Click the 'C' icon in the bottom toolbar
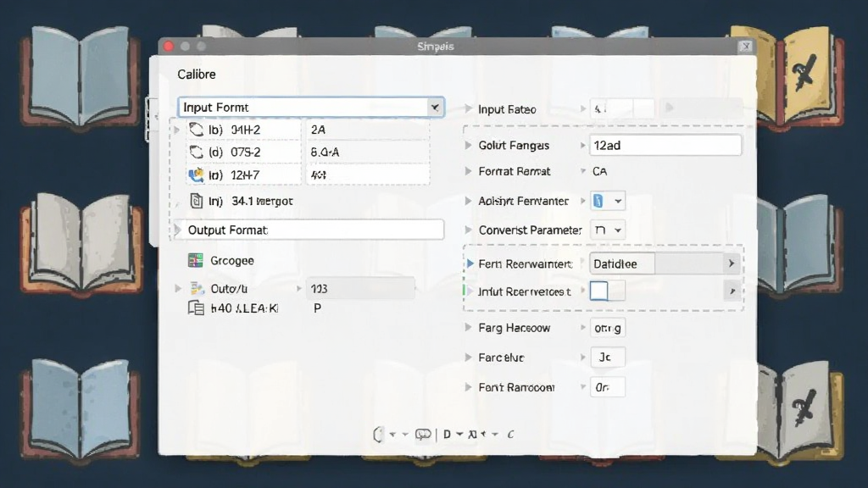The image size is (868, 488). tap(510, 435)
